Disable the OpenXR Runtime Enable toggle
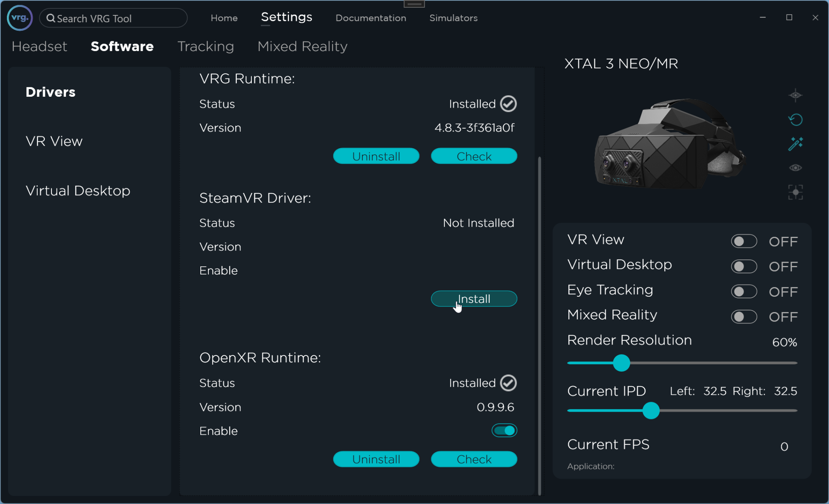 pos(504,430)
